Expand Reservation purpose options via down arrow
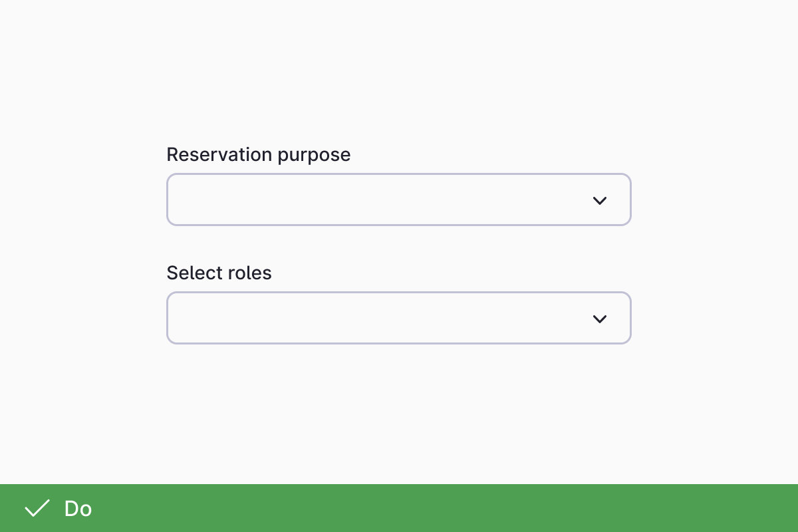Viewport: 798px width, 532px height. click(x=599, y=200)
